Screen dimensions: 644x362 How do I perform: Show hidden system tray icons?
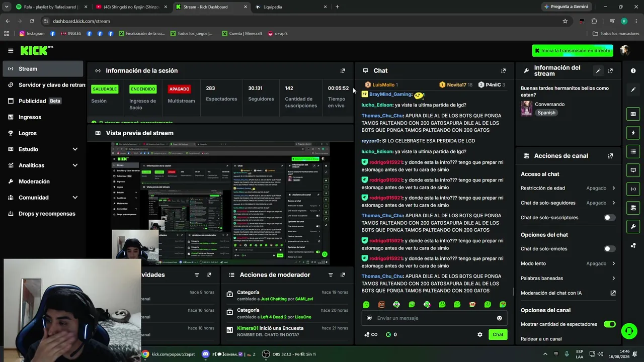[545, 354]
